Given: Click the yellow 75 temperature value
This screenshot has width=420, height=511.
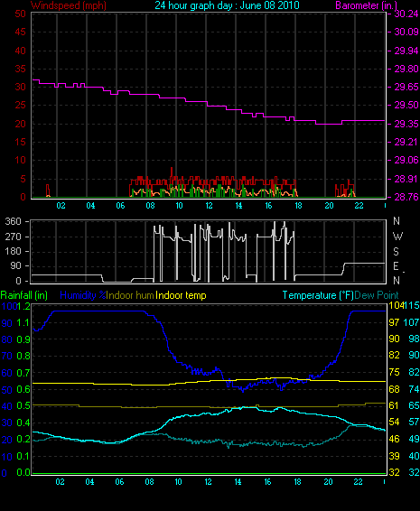Looking at the screenshot, I should pyautogui.click(x=394, y=373).
